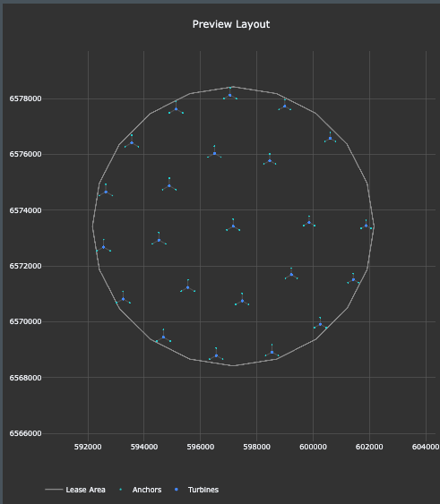Click the 596000 x-axis label
Viewport: 440px width, 504px height.
click(x=200, y=447)
